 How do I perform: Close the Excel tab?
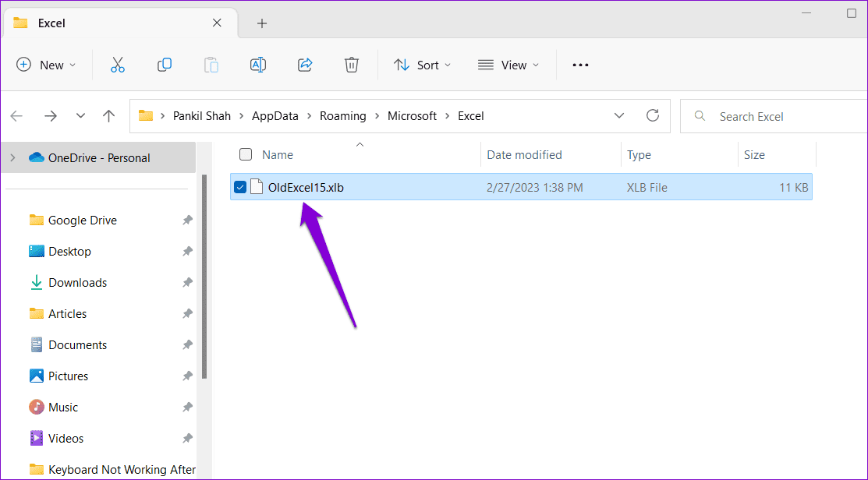(x=217, y=23)
